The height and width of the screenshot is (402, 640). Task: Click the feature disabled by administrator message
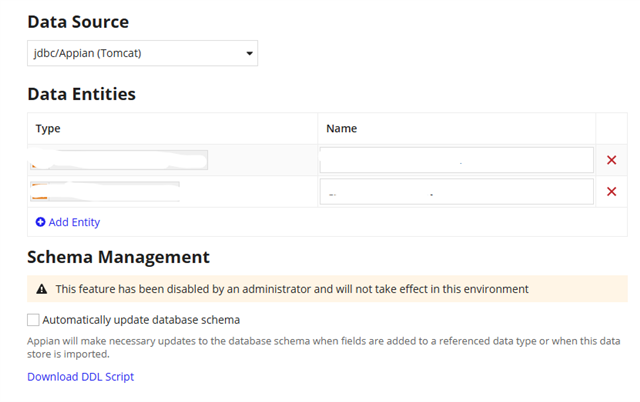pos(291,289)
